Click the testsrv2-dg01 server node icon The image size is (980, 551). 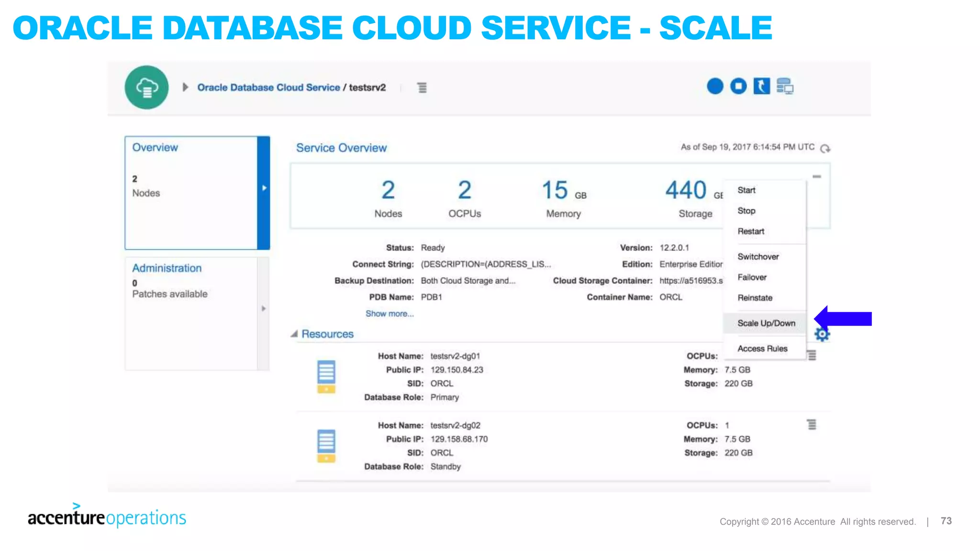(x=326, y=377)
